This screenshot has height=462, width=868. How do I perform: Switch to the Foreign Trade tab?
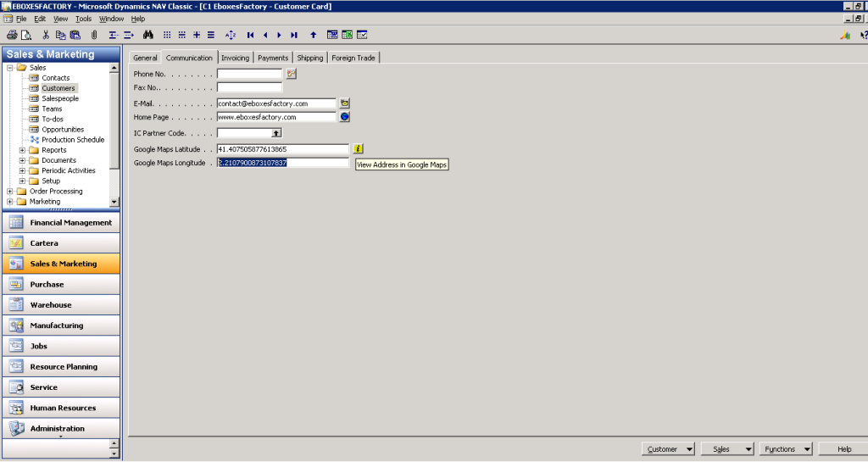tap(353, 58)
